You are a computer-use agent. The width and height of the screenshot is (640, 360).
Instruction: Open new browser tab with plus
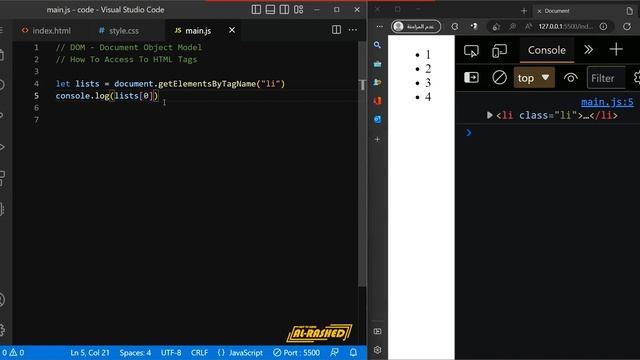[x=524, y=11]
